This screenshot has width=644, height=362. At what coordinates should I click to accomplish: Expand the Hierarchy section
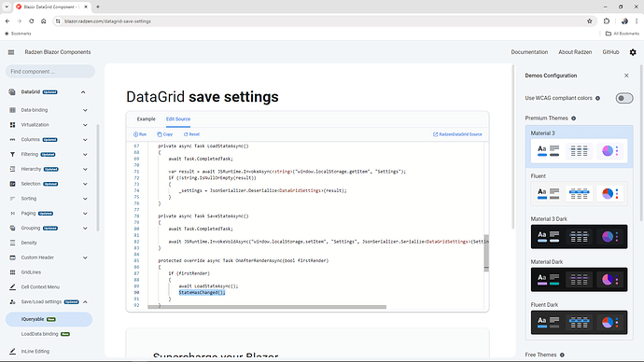[x=85, y=169]
